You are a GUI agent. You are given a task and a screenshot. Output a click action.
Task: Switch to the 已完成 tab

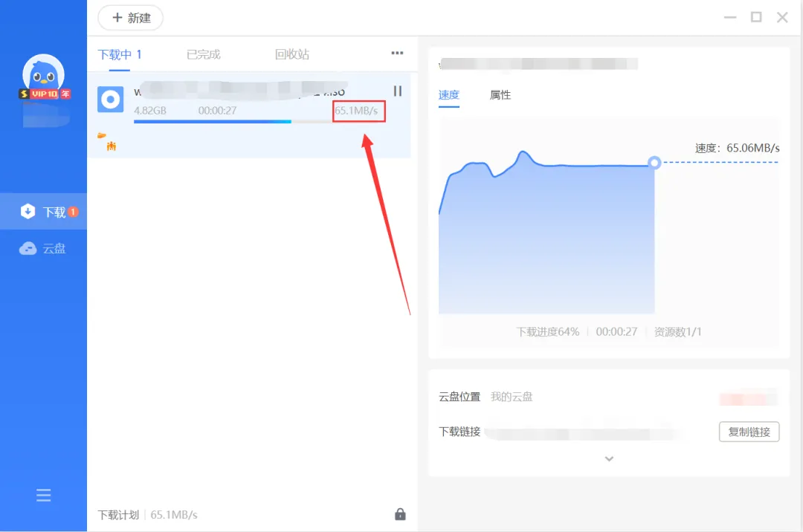point(203,54)
